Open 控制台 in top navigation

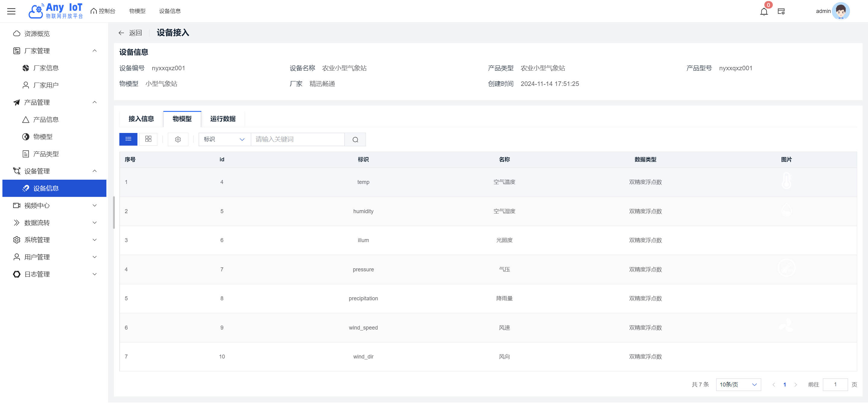(x=103, y=11)
